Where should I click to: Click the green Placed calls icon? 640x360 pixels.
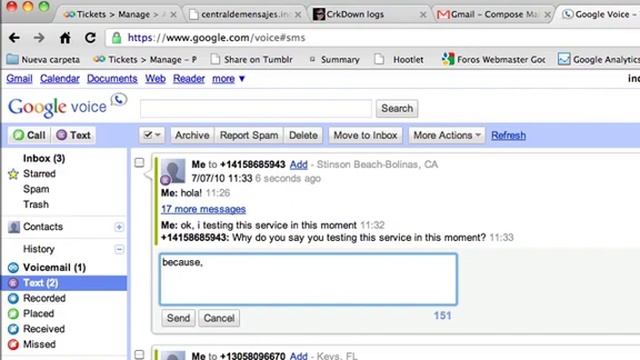click(x=13, y=313)
